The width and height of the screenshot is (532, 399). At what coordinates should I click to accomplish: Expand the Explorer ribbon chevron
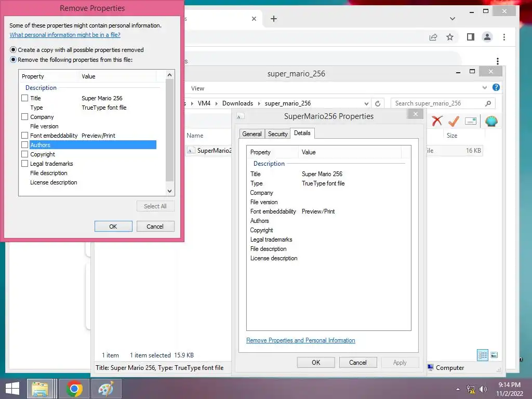485,87
